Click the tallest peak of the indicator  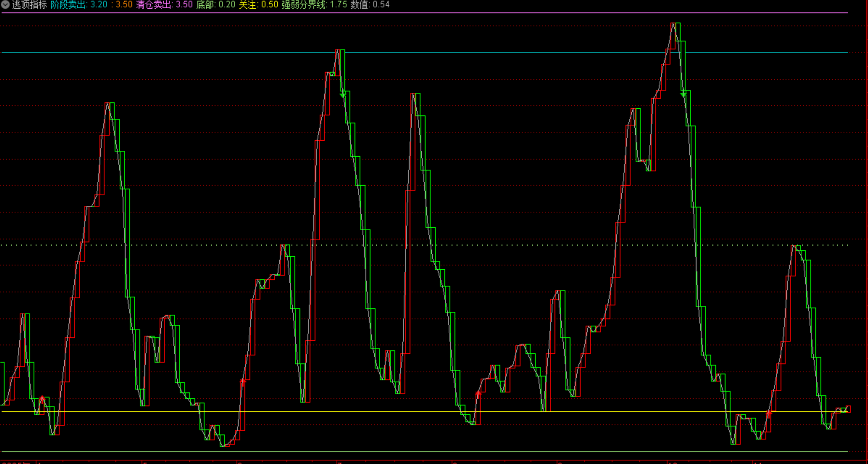pyautogui.click(x=675, y=24)
